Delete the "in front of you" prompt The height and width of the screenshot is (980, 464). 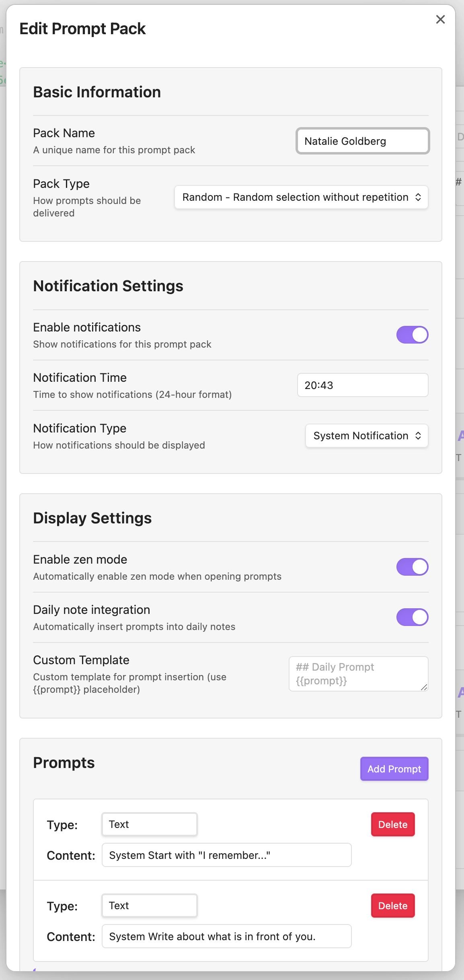(x=392, y=906)
